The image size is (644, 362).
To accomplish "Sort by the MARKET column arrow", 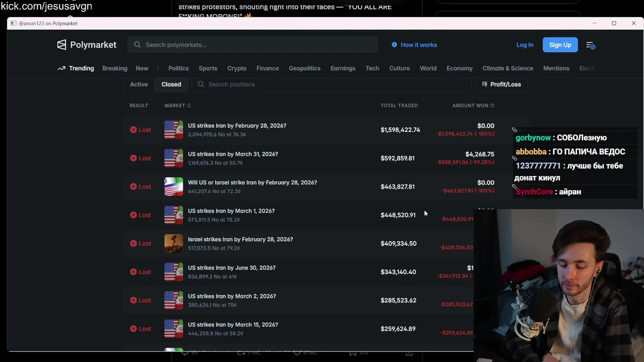I will pos(189,106).
